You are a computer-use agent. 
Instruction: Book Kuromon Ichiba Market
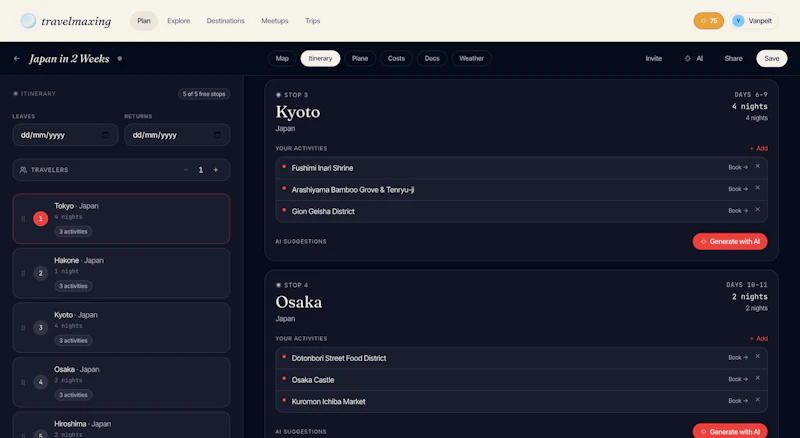click(x=738, y=401)
